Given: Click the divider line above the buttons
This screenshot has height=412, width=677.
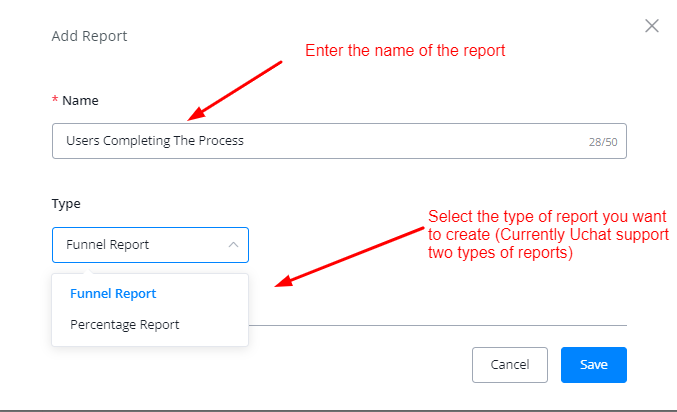Looking at the screenshot, I should [x=440, y=325].
